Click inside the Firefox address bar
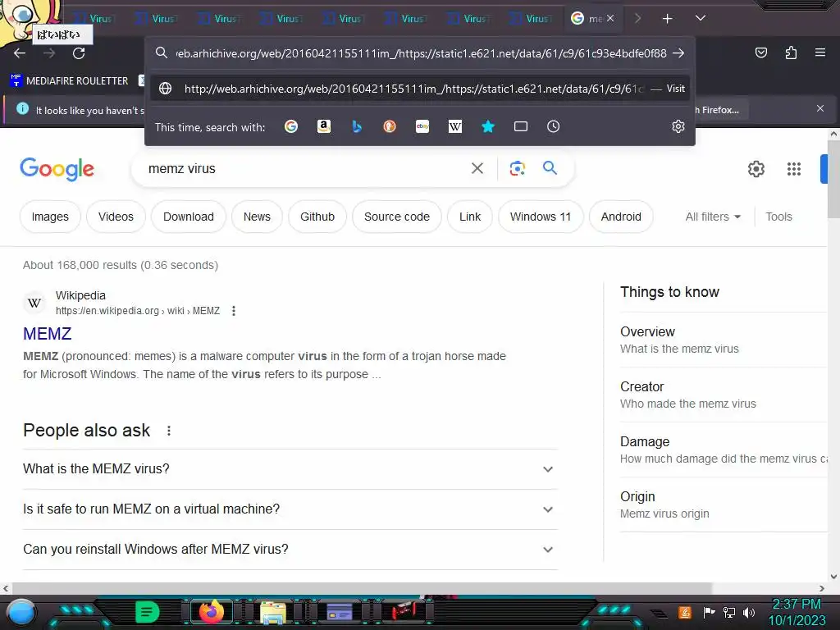This screenshot has width=840, height=630. [x=421, y=53]
